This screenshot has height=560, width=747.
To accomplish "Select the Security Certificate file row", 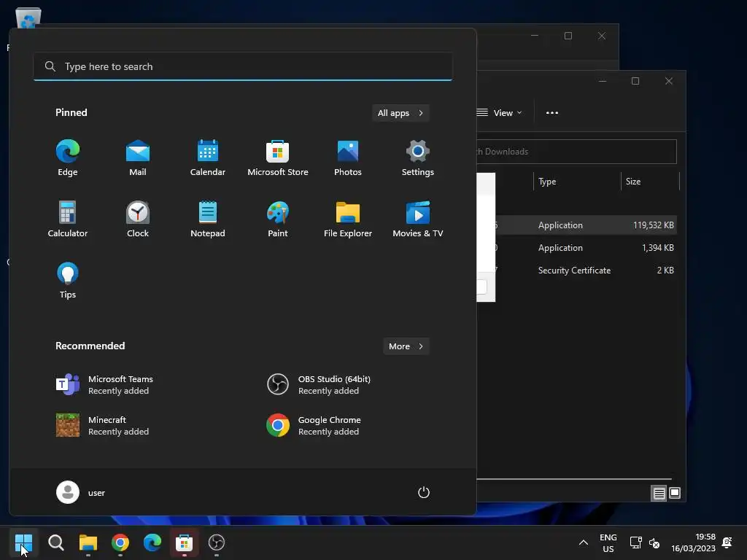I will 586,270.
